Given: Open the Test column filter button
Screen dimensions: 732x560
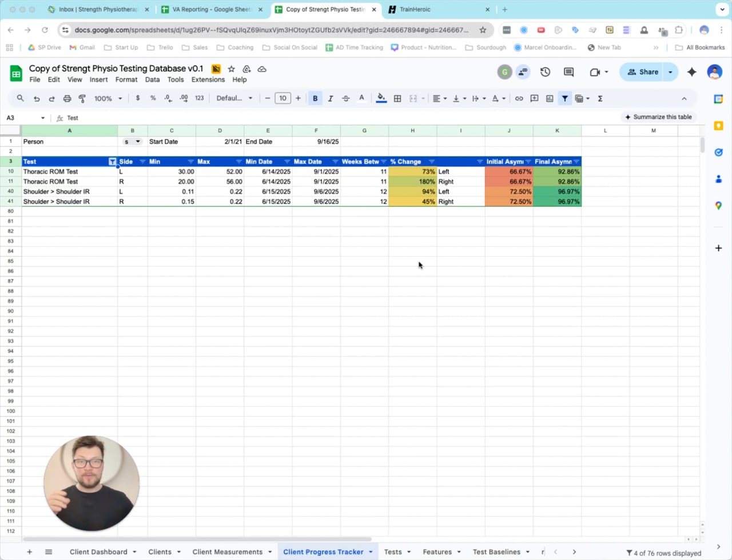Looking at the screenshot, I should [113, 162].
